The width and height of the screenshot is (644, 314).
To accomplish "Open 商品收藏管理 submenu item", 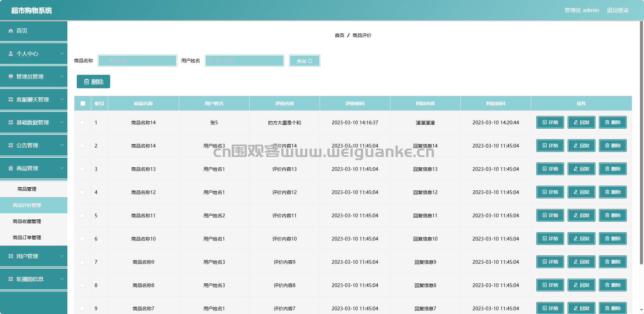I will [34, 221].
